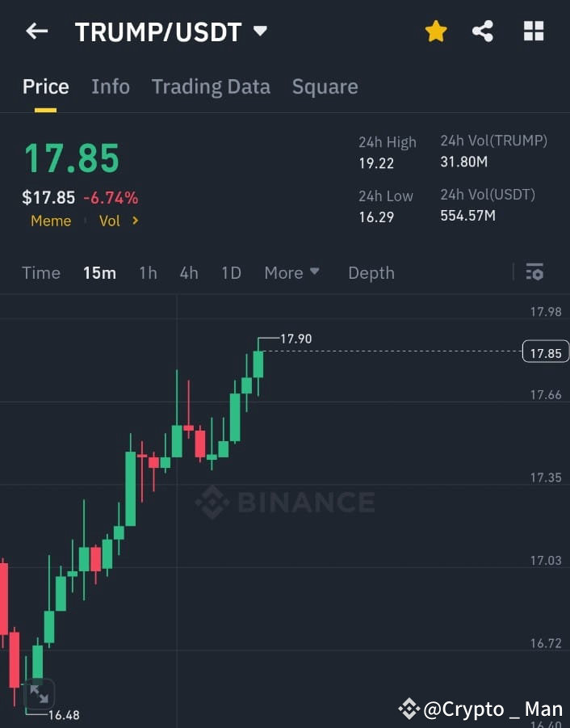Click the 17.85 current price marker
Image resolution: width=570 pixels, height=728 pixels.
point(545,351)
